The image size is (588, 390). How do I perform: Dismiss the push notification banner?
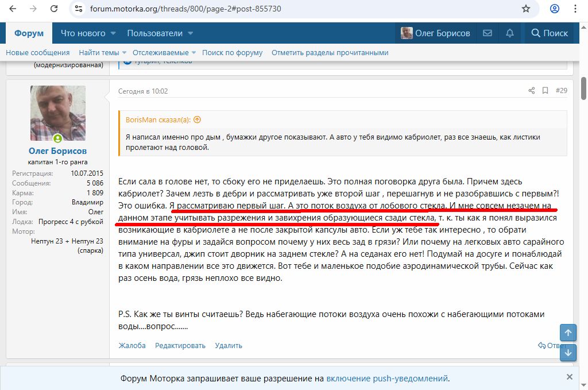pyautogui.click(x=569, y=377)
